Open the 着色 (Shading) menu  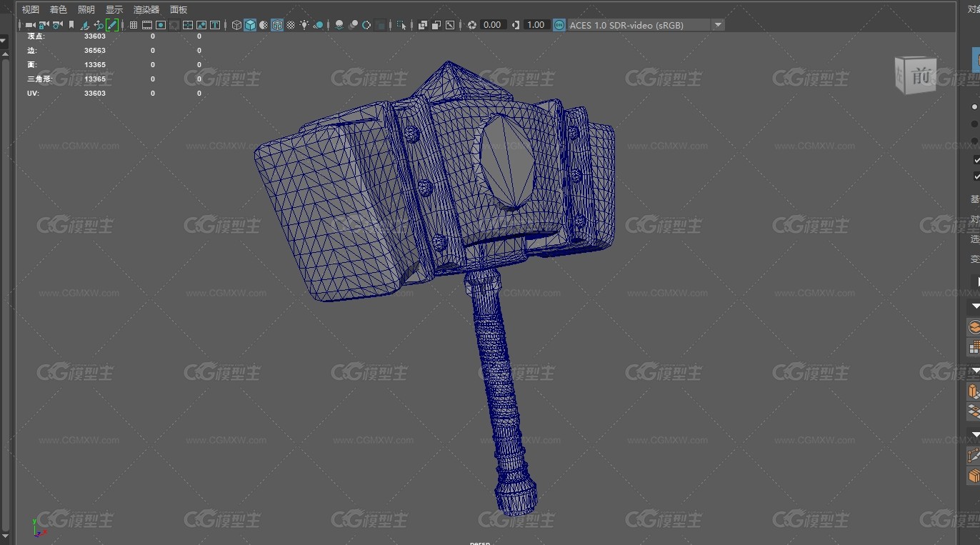[59, 9]
